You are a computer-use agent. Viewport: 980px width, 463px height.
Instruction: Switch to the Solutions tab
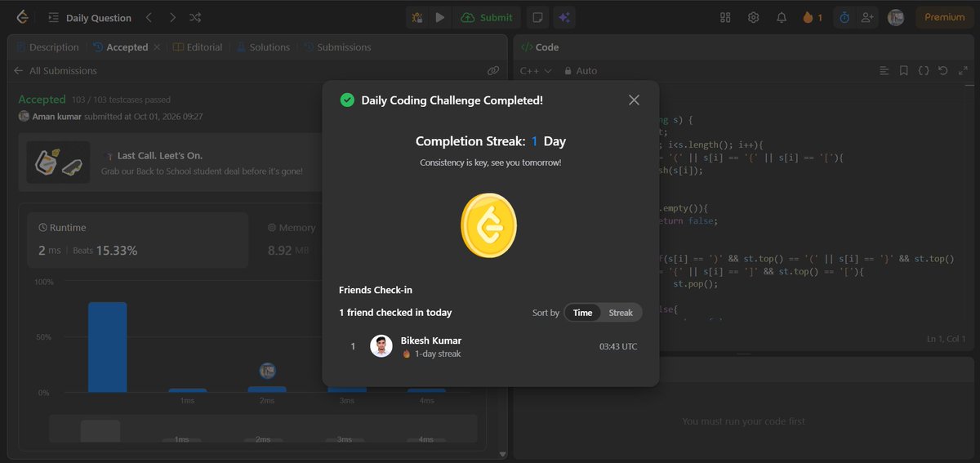[x=263, y=47]
